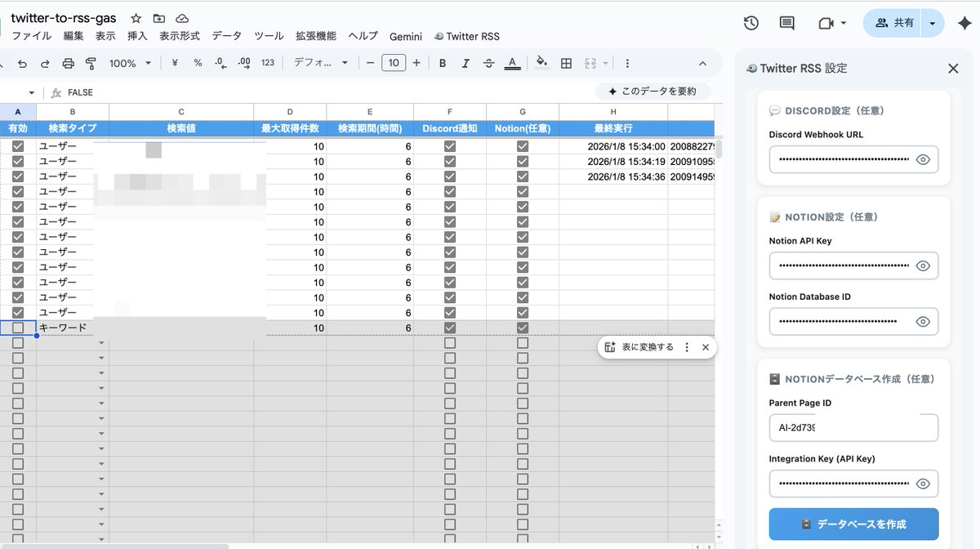
Task: Toggle italic formatting
Action: tap(465, 63)
